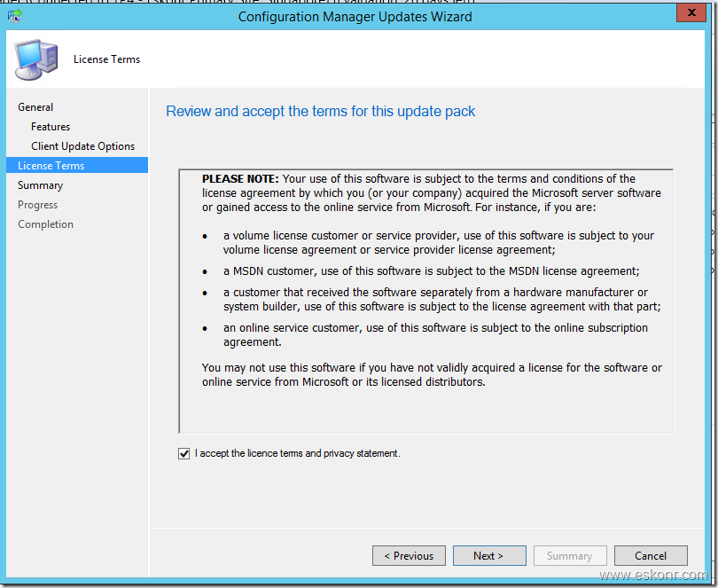Select the General step in the sidebar
The height and width of the screenshot is (588, 718).
(35, 107)
